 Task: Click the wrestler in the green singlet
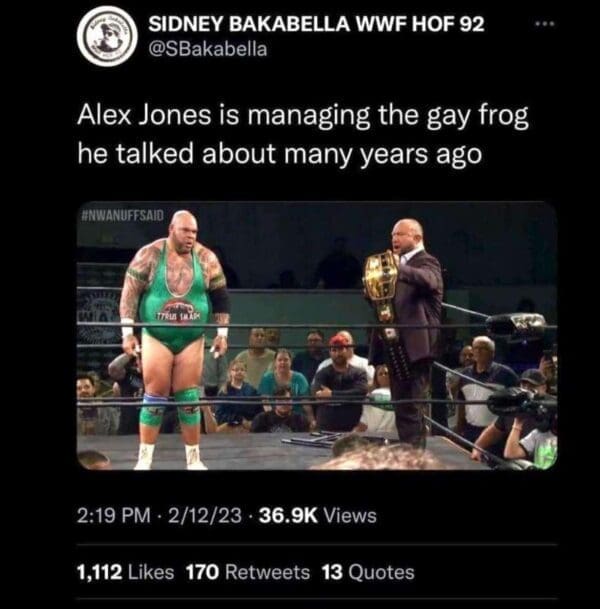coord(174,340)
